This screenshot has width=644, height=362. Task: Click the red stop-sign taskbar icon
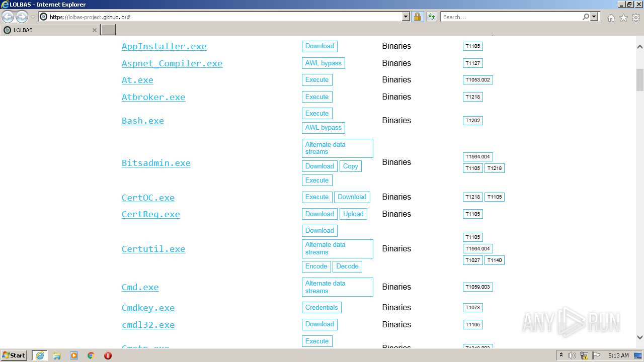click(108, 355)
